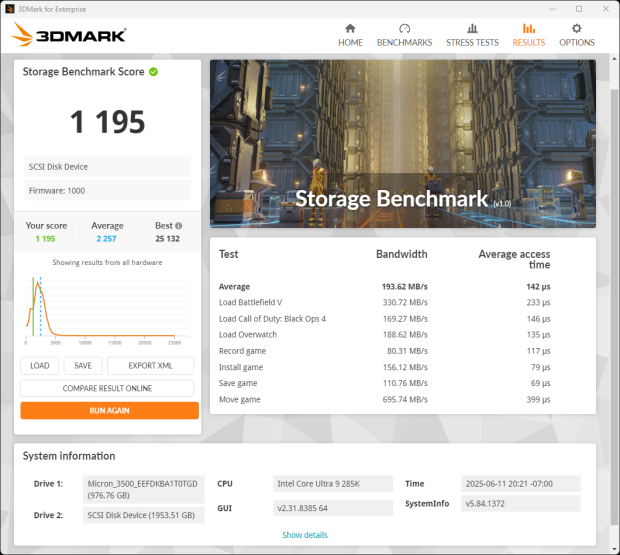The width and height of the screenshot is (620, 555).
Task: Click the 193.62 MB/s average bandwidth
Action: pos(405,287)
